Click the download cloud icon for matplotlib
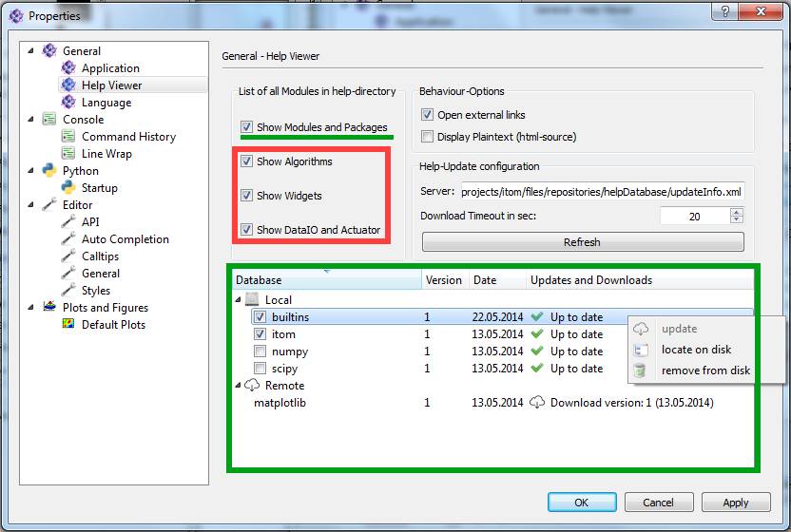Image resolution: width=791 pixels, height=532 pixels. (538, 403)
